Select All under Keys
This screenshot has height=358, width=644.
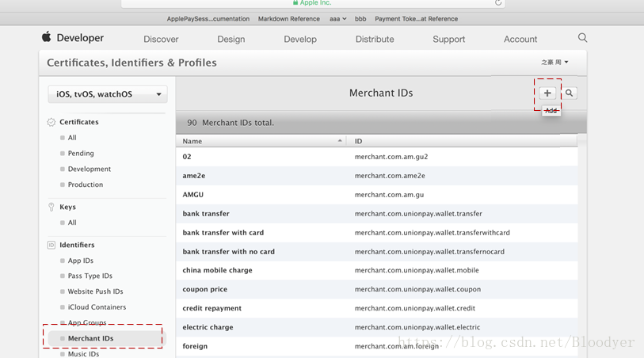coord(72,223)
